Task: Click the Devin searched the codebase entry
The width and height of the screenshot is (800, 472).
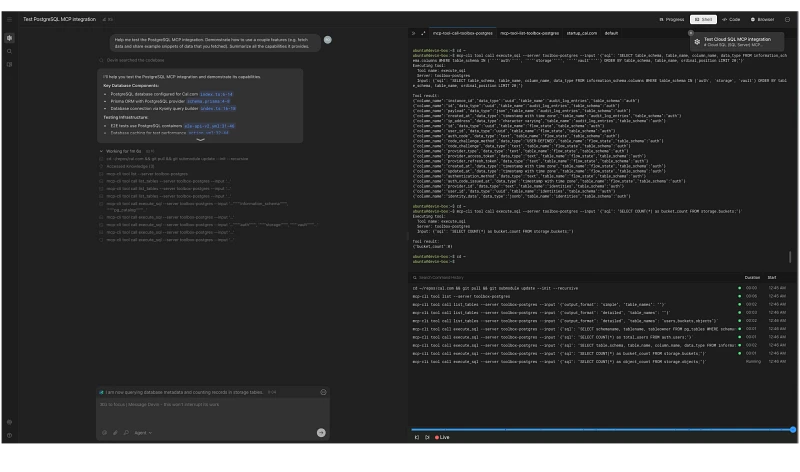Action: pos(135,60)
